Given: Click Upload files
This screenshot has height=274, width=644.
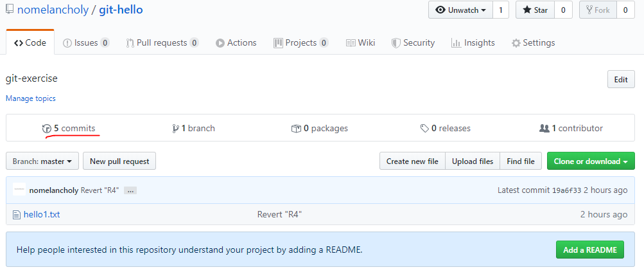Looking at the screenshot, I should 473,161.
